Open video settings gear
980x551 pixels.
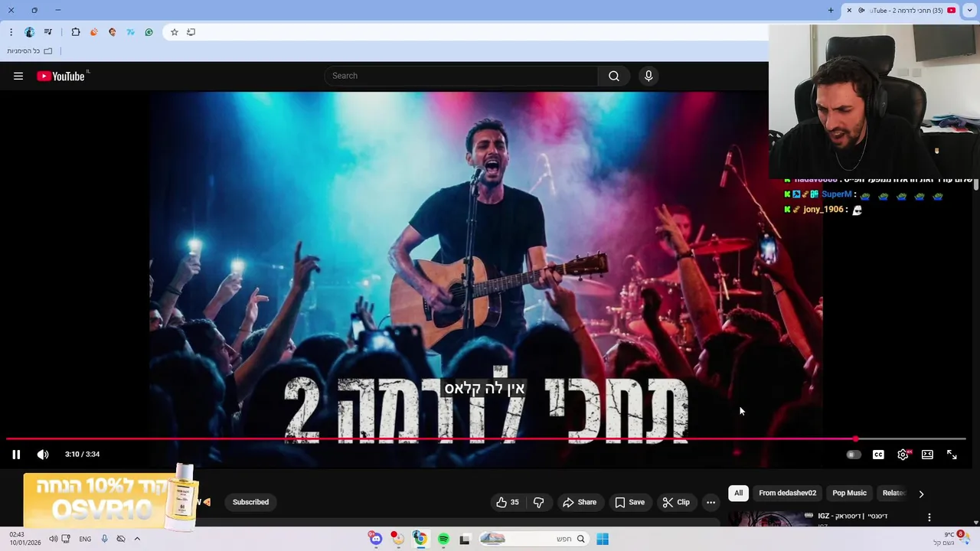click(903, 455)
